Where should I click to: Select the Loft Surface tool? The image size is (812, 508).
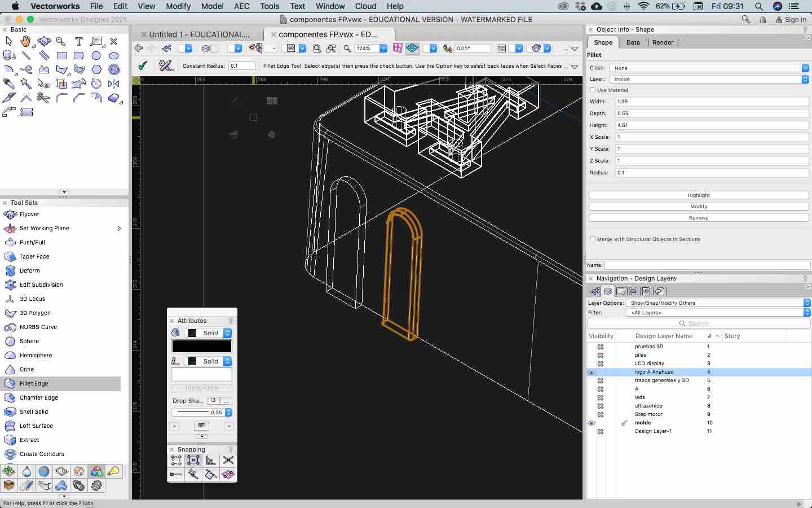[x=36, y=426]
